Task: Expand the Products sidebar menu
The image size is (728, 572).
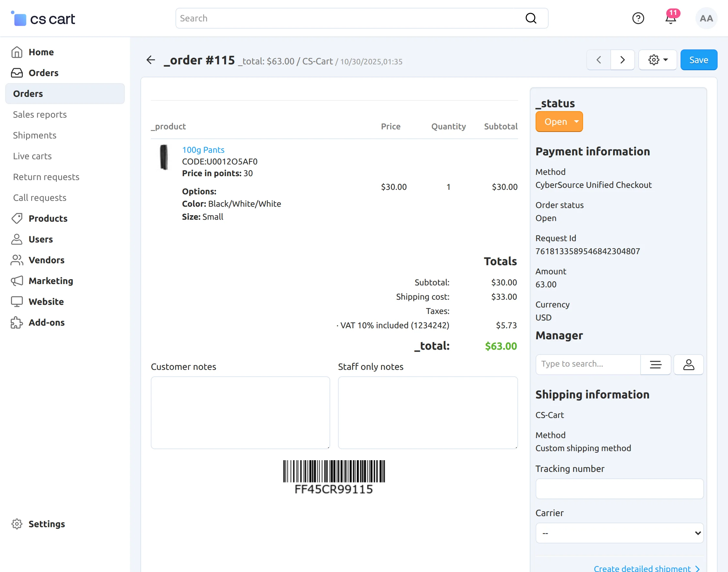Action: 48,218
